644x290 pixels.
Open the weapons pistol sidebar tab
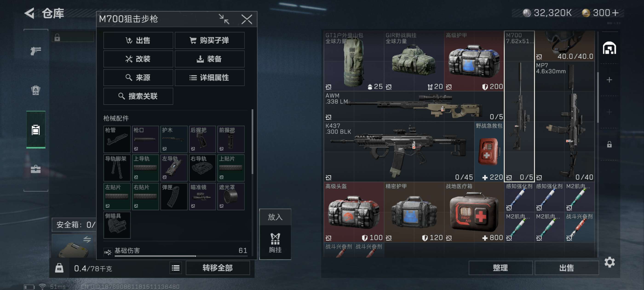tap(35, 51)
